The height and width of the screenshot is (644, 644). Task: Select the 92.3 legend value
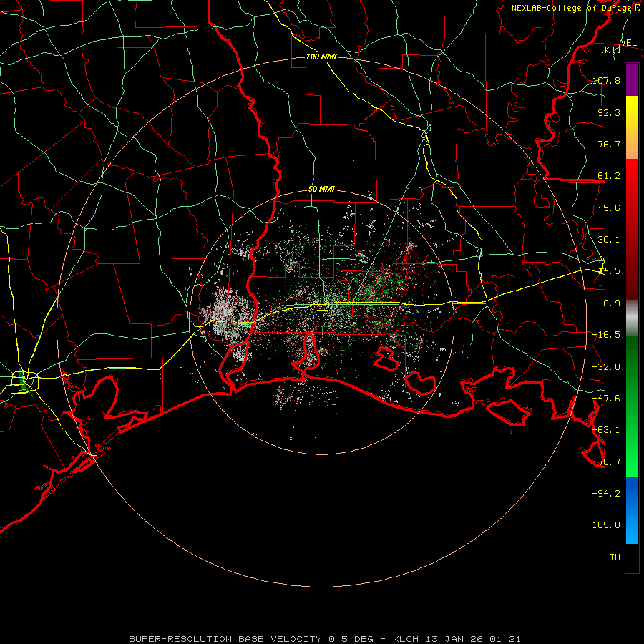(609, 112)
